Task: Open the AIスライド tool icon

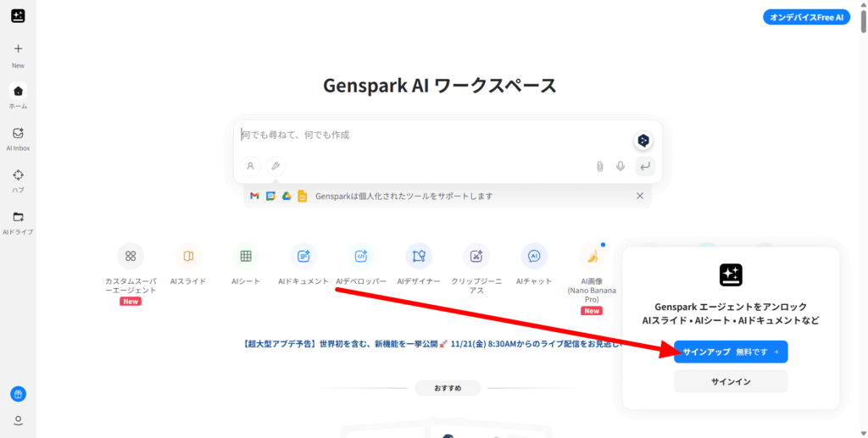Action: pos(188,256)
